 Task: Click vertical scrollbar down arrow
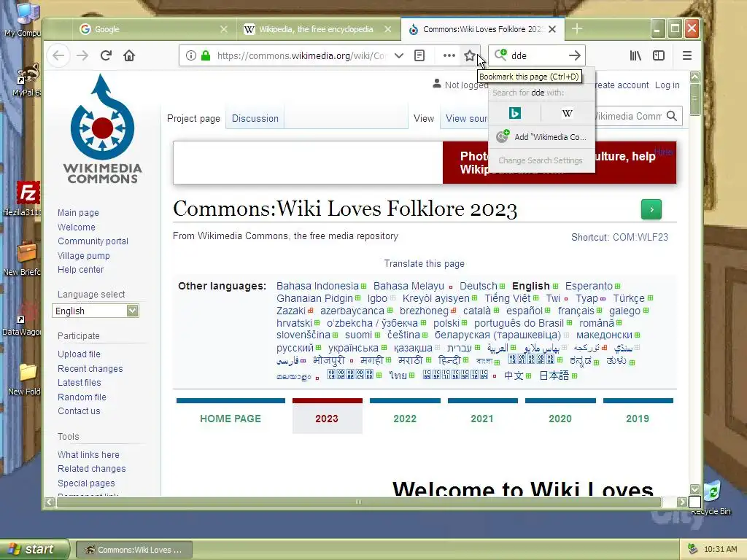tap(695, 489)
